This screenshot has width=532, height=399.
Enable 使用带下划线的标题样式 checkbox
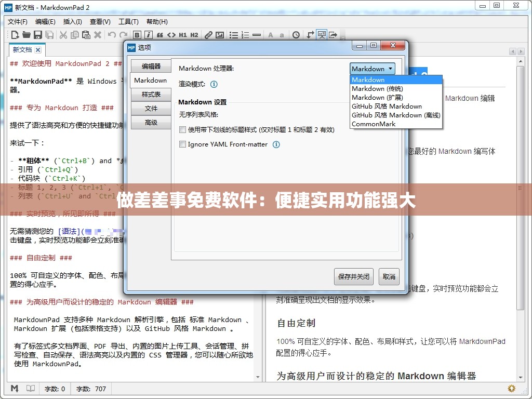click(x=182, y=129)
